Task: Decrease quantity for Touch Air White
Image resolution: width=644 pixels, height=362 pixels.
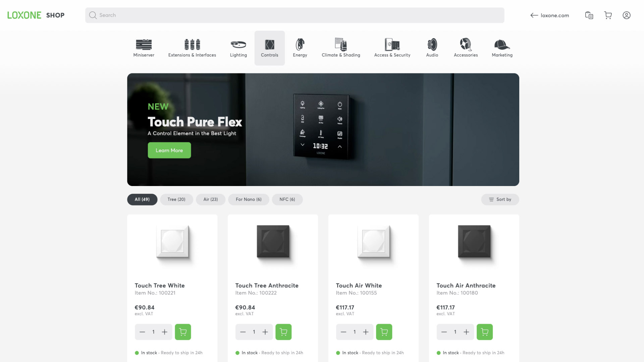Action: coord(343,332)
